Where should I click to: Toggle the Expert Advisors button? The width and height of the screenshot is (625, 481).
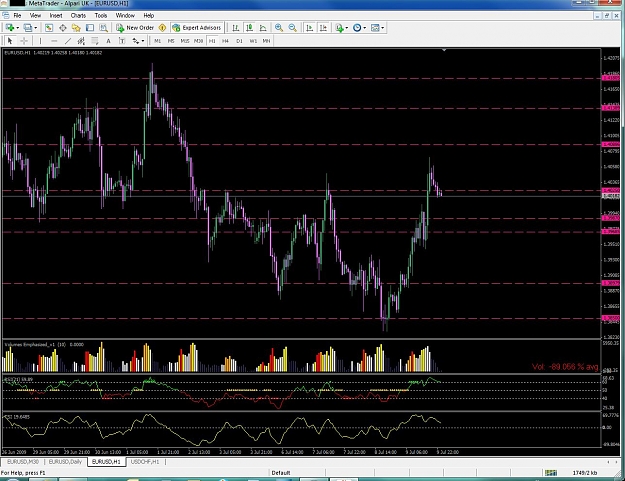point(197,28)
